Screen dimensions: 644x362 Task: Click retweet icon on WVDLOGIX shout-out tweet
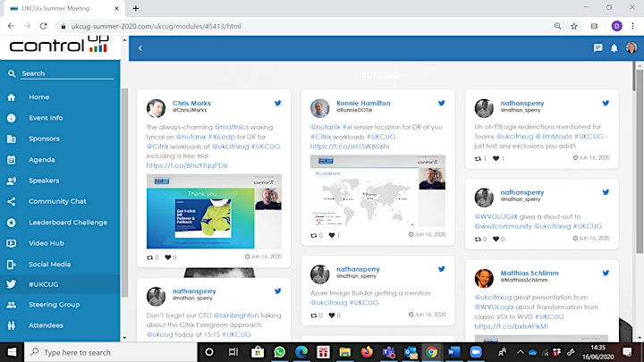(478, 239)
